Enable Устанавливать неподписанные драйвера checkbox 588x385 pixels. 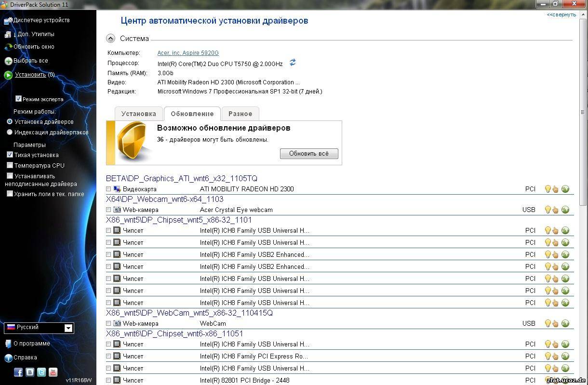point(10,176)
